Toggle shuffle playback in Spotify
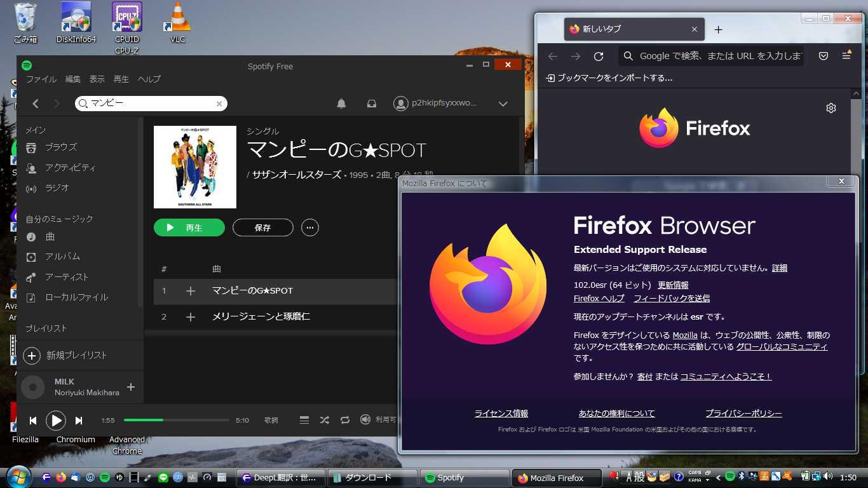 [x=325, y=420]
